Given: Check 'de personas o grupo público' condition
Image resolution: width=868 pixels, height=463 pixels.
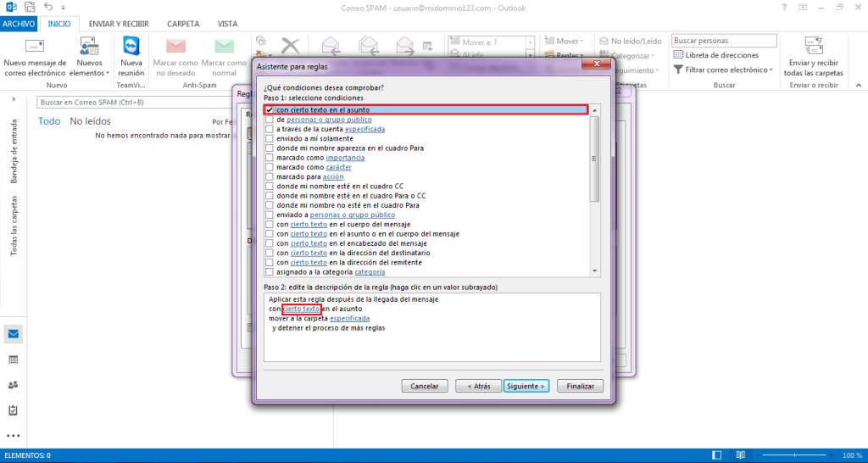Looking at the screenshot, I should click(270, 120).
